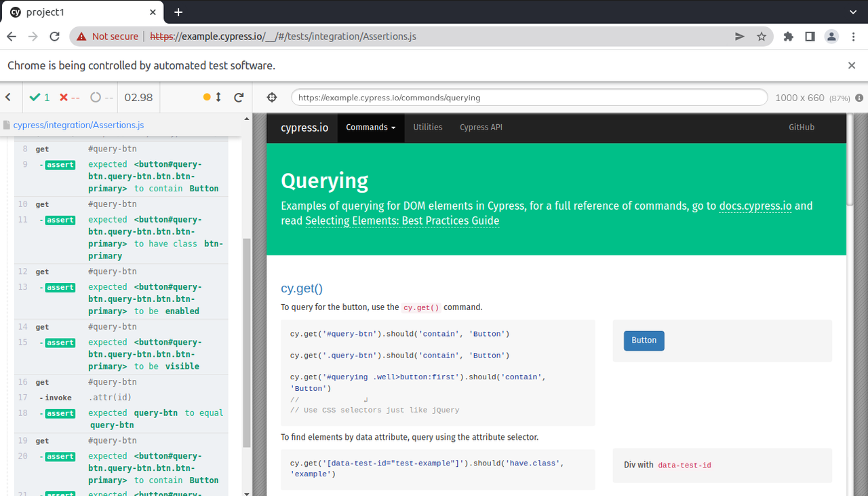Select assert row 13 to be enabled

[x=121, y=299]
